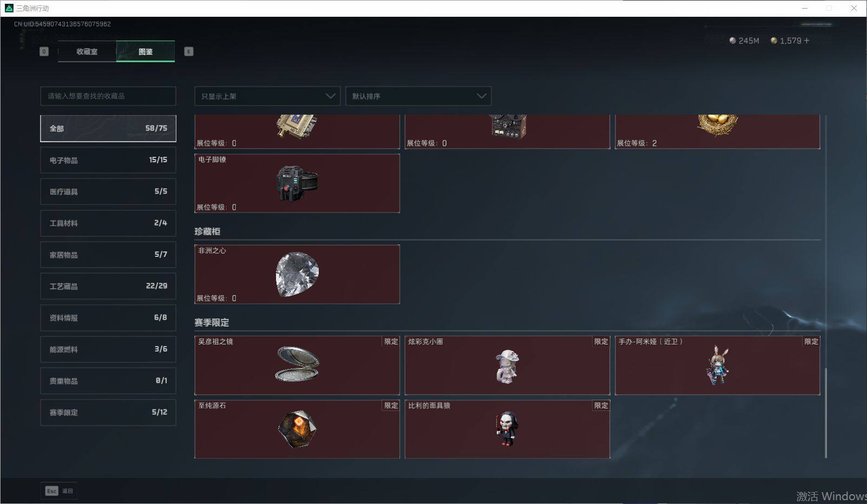Click the 电子脚镣 ankle monitor icon
Screen dimensions: 867x504
(297, 183)
